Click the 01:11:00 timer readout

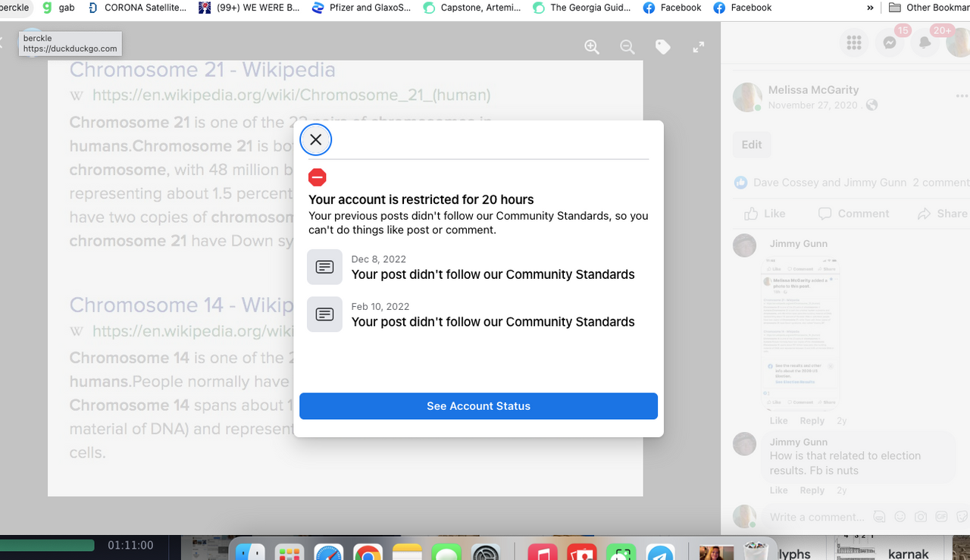pyautogui.click(x=130, y=545)
